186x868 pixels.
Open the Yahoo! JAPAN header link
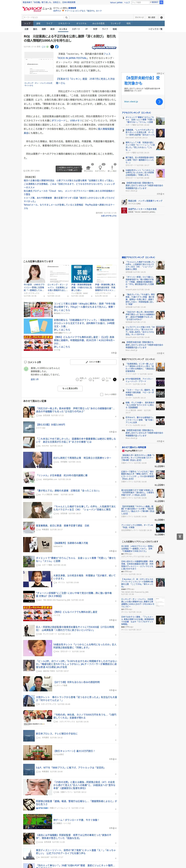point(116,2)
